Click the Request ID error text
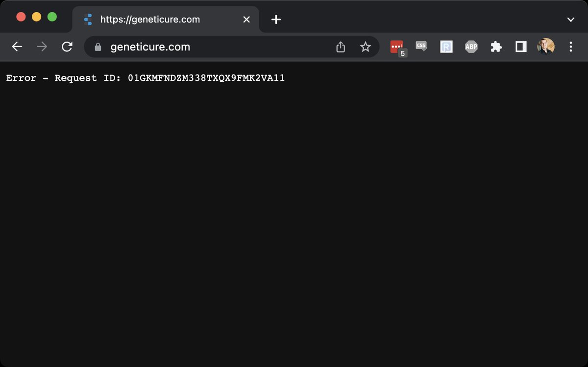588x367 pixels. 146,78
